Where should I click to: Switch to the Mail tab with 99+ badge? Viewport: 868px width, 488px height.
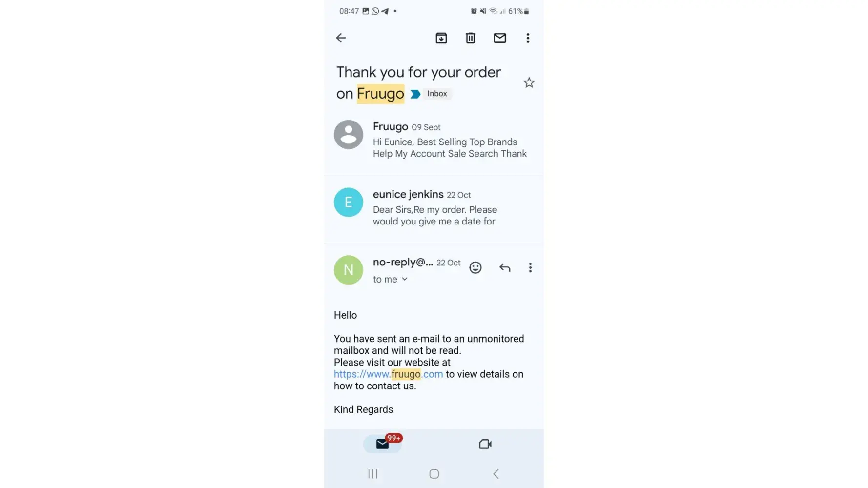pyautogui.click(x=383, y=444)
